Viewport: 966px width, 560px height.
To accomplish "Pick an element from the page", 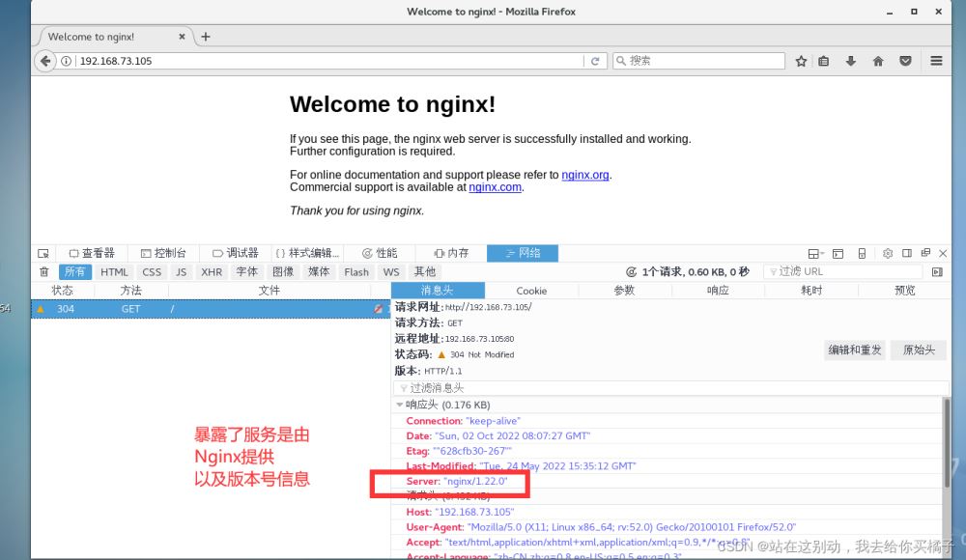I will pos(43,253).
